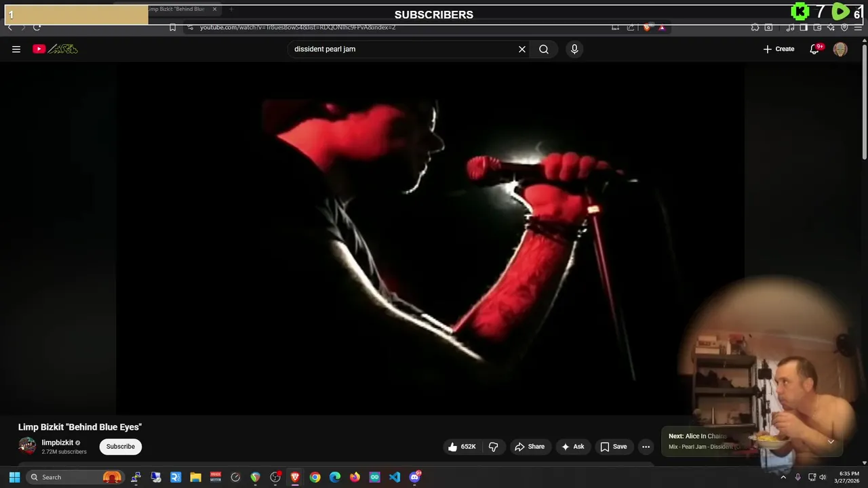Launch Google Chrome from taskbar
This screenshot has height=488, width=868.
[315, 477]
